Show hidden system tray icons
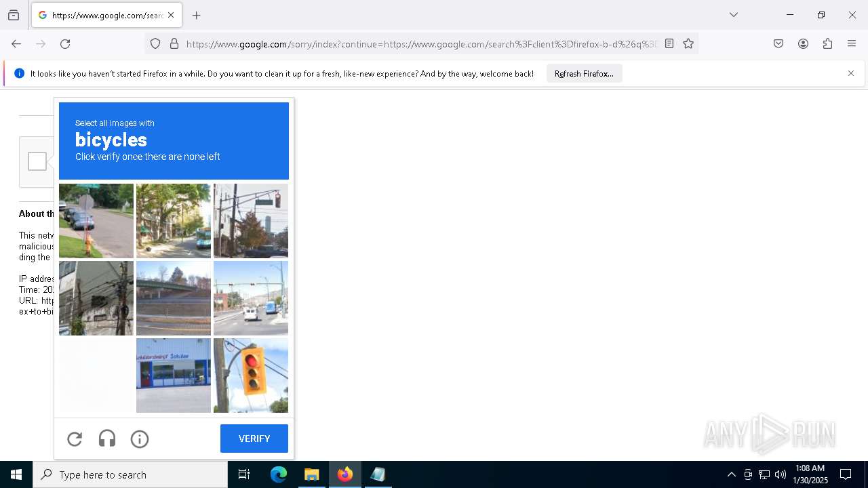This screenshot has height=488, width=868. (731, 474)
